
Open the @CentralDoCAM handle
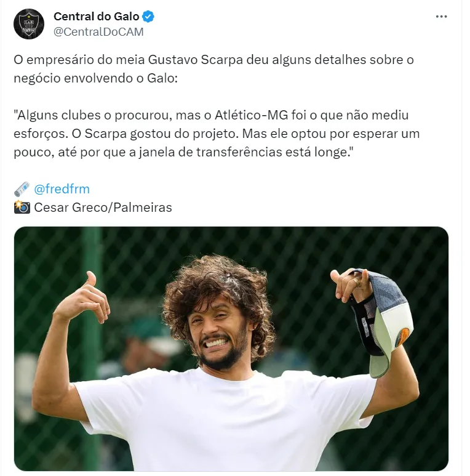(x=98, y=32)
